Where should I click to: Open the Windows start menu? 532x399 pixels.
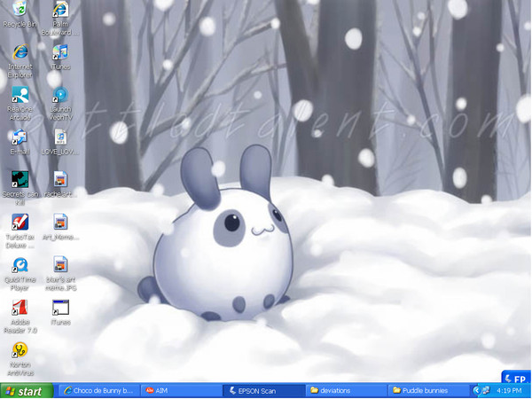click(x=27, y=391)
